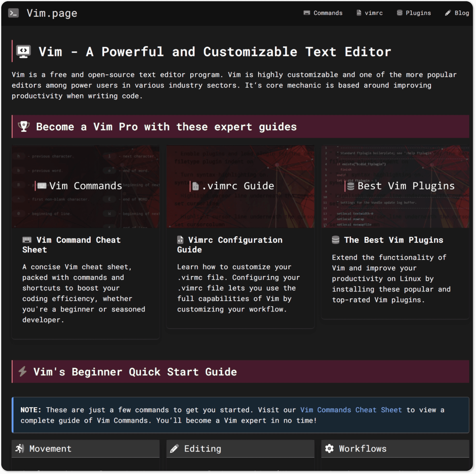Click the keyboard icon on the Vim Commands thumbnail

point(42,186)
